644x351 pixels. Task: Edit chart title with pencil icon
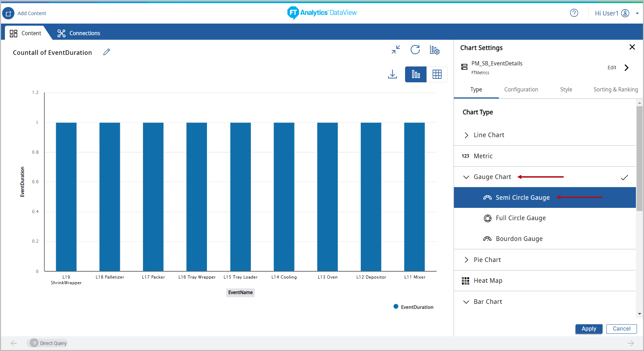[107, 52]
